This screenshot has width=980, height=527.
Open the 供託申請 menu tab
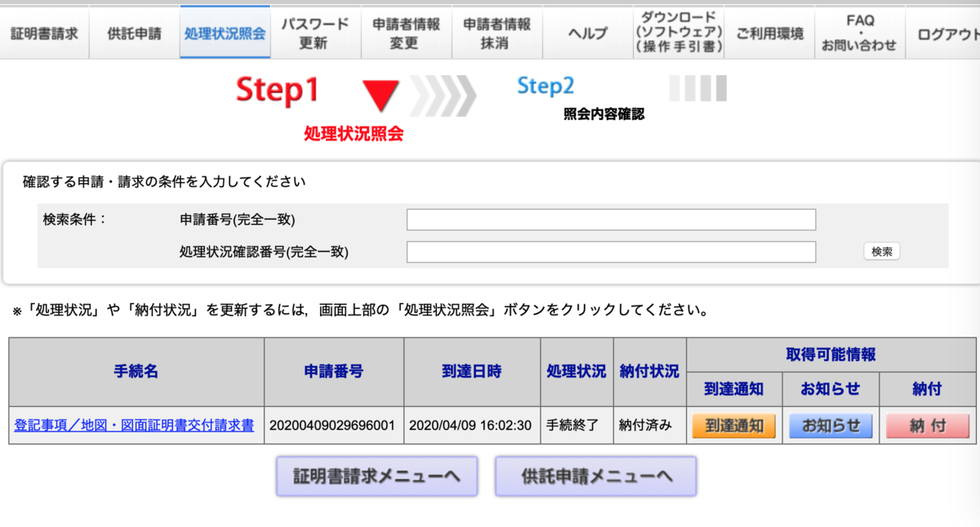tap(133, 32)
